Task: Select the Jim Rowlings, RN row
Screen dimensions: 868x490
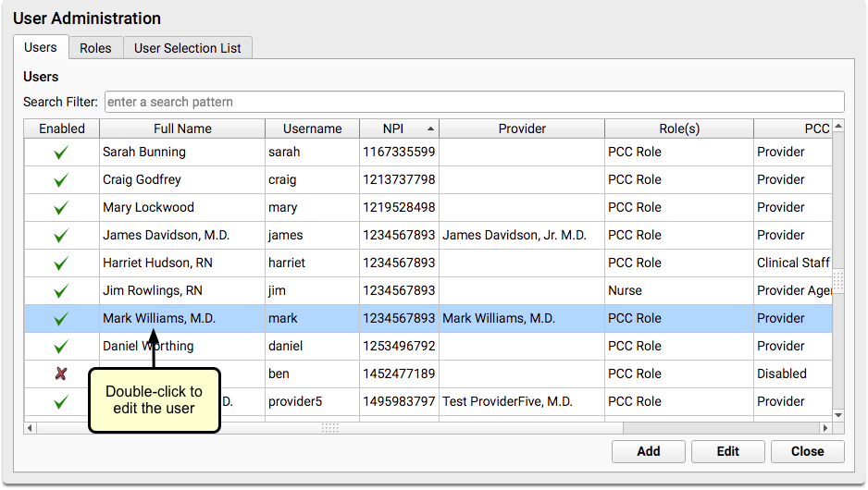Action: pyautogui.click(x=428, y=290)
